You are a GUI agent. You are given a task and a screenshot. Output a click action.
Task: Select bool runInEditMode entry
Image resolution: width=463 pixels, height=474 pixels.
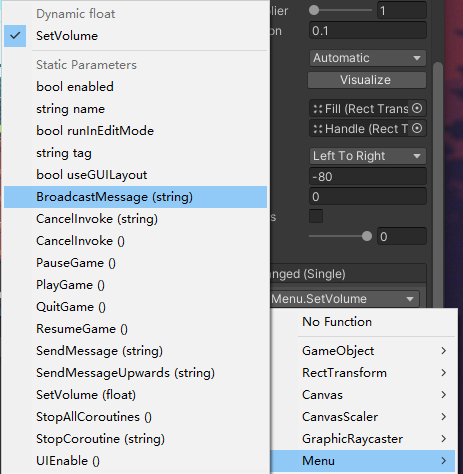[x=135, y=131]
